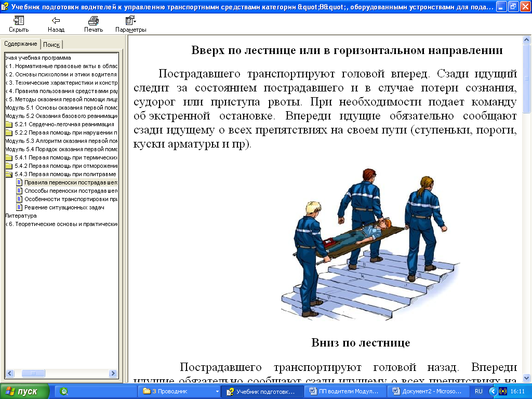Open chapter 3. Технические характеристики
Screen dimensions: 532x399
coord(61,83)
